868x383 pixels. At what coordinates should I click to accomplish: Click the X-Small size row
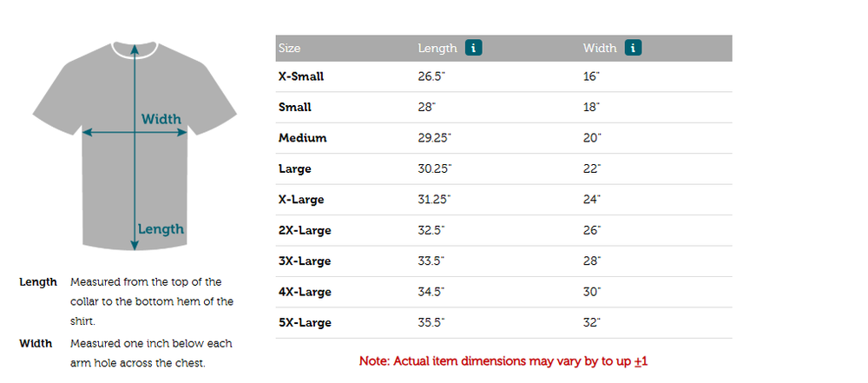[503, 76]
